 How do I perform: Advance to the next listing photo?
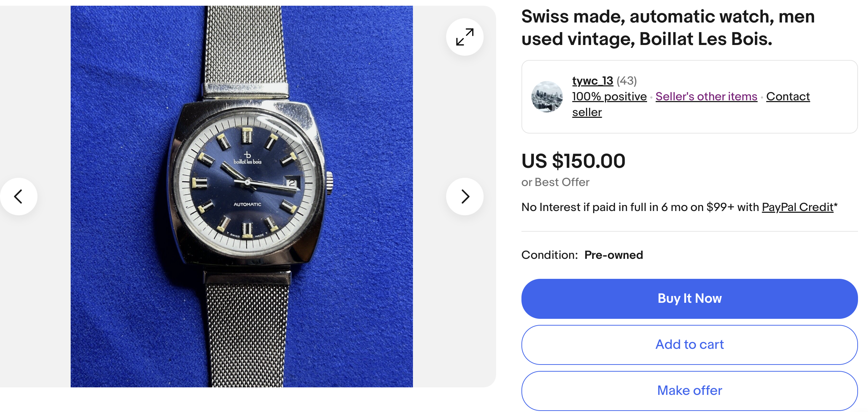pyautogui.click(x=465, y=196)
